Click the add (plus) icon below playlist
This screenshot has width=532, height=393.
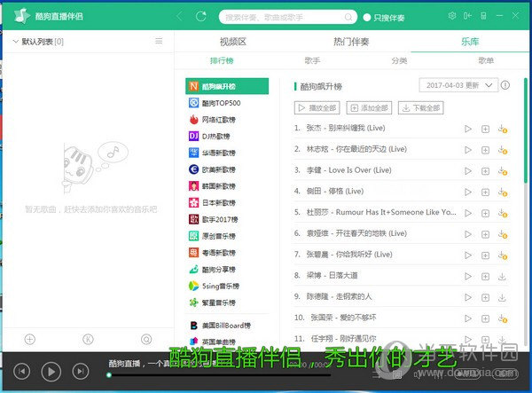(x=30, y=339)
